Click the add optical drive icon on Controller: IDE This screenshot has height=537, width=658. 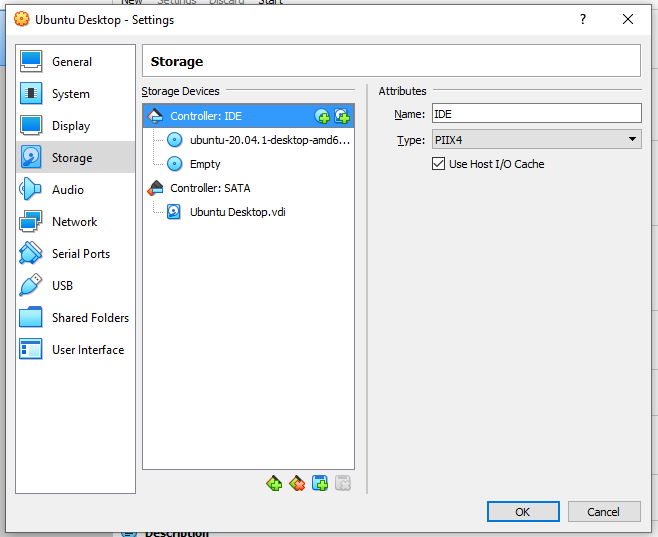pyautogui.click(x=322, y=116)
